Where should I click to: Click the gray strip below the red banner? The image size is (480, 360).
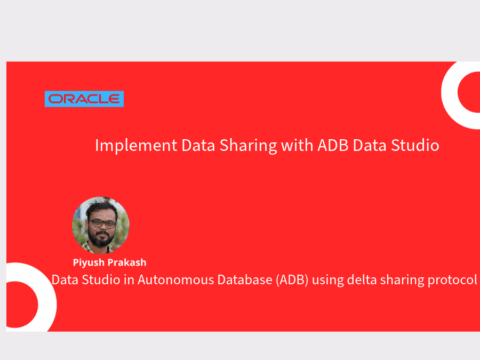click(x=240, y=346)
